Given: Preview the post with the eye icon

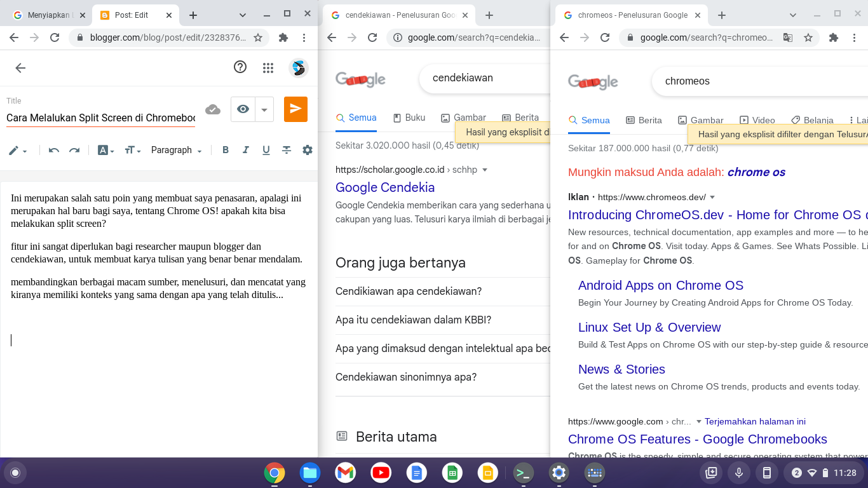Looking at the screenshot, I should (x=243, y=109).
